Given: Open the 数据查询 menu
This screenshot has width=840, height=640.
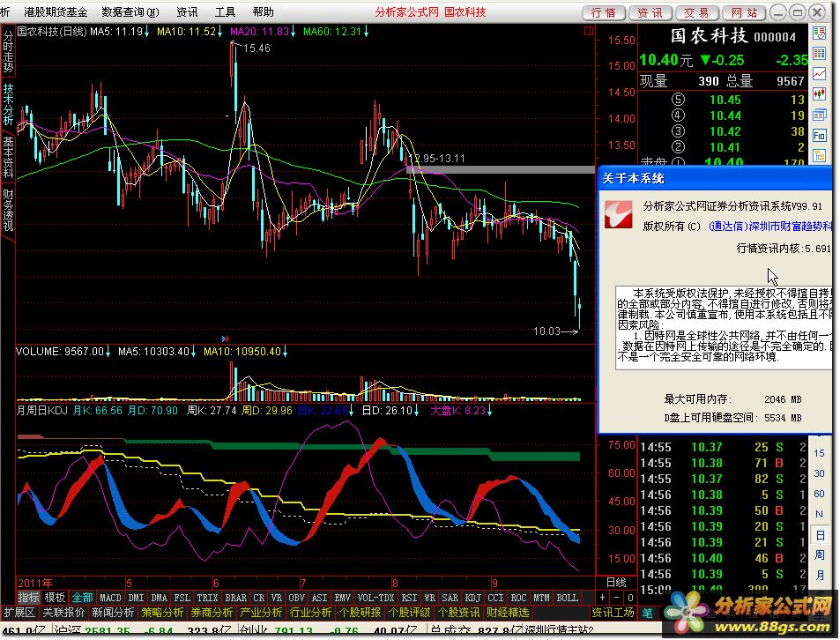Looking at the screenshot, I should pyautogui.click(x=130, y=11).
